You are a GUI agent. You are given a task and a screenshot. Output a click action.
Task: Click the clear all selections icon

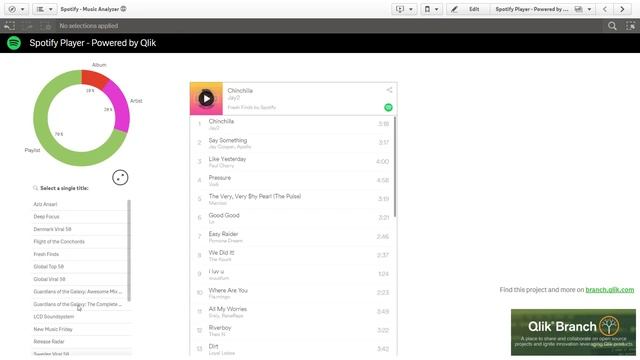pyautogui.click(x=46, y=26)
